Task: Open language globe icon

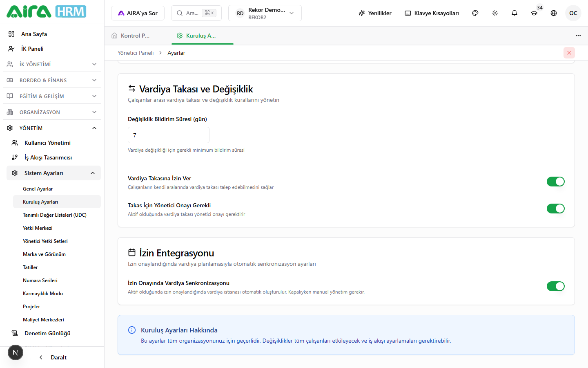Action: [x=554, y=13]
